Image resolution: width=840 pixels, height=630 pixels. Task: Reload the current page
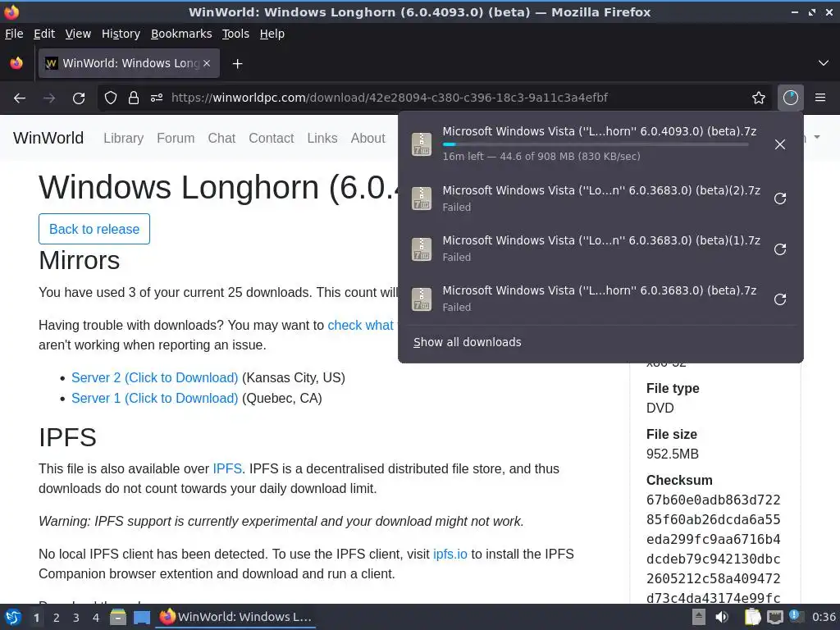pyautogui.click(x=79, y=98)
